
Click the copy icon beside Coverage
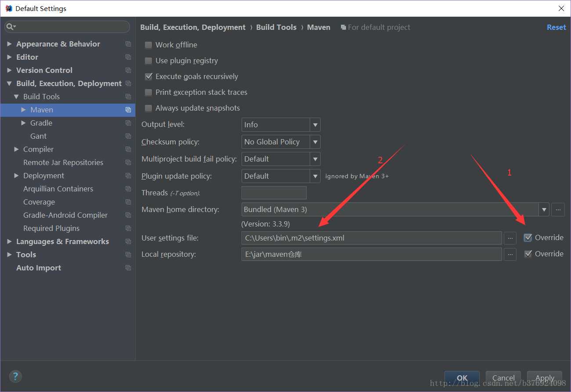pyautogui.click(x=128, y=202)
